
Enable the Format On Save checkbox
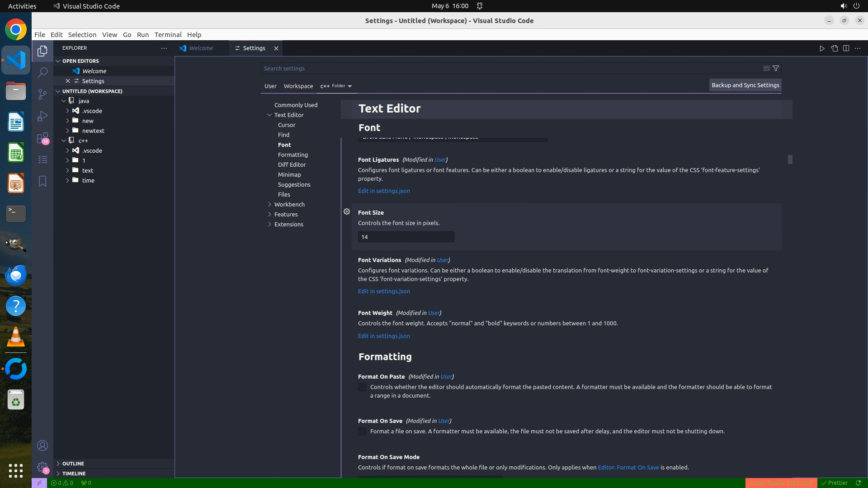(362, 432)
